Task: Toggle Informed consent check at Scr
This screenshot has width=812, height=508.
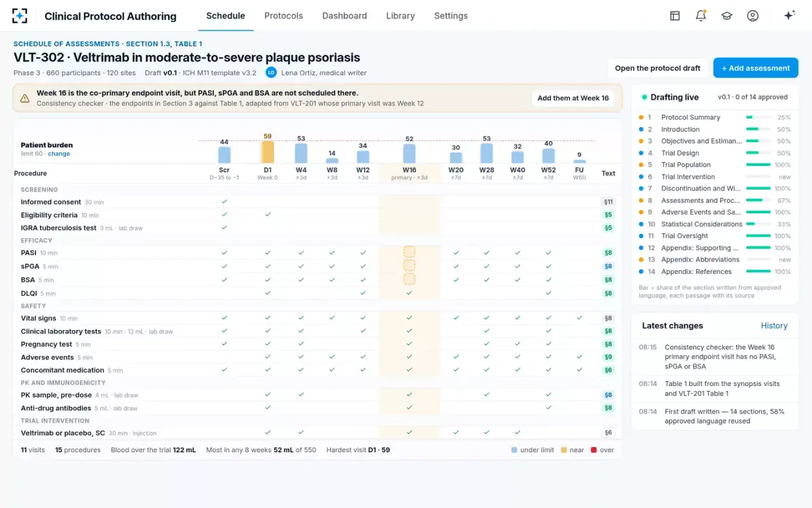Action: [x=224, y=201]
